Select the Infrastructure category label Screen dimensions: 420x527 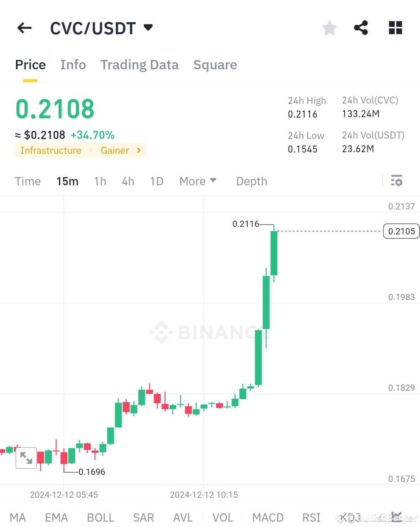pos(51,150)
